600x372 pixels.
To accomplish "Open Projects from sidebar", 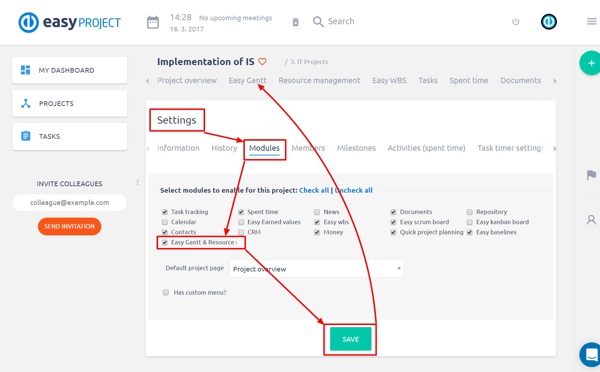I will pos(69,103).
